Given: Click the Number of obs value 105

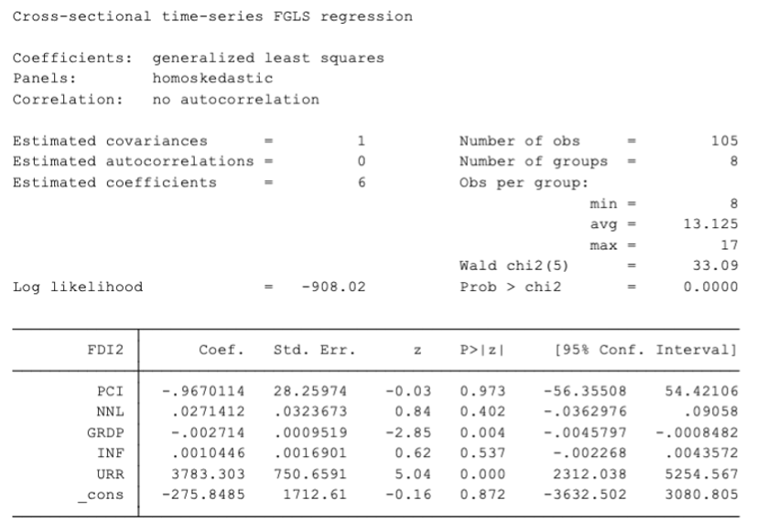Looking at the screenshot, I should tap(724, 141).
